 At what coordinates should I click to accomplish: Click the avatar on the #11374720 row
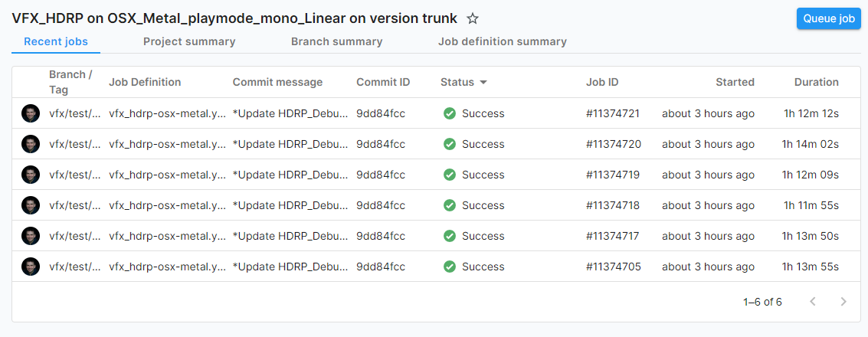pyautogui.click(x=31, y=145)
